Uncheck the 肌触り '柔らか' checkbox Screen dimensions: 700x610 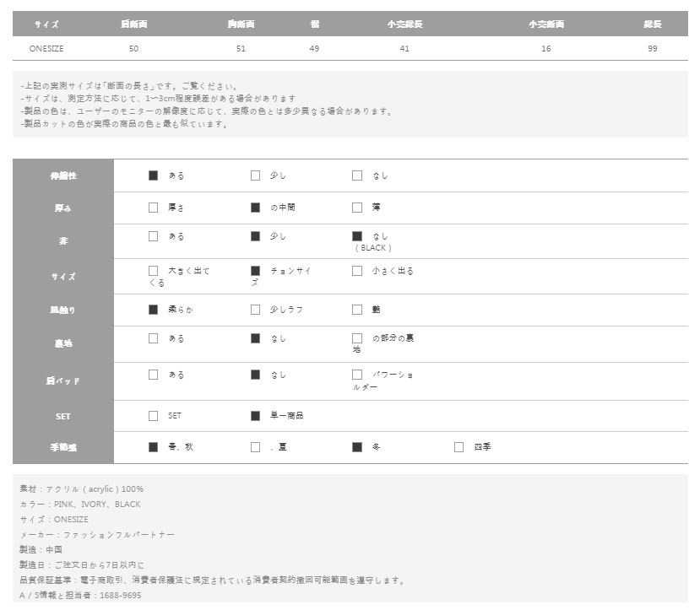(154, 310)
